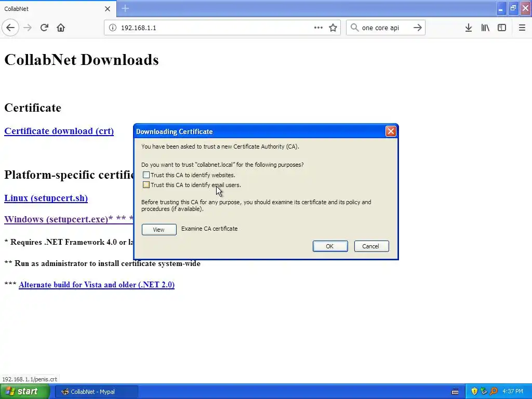Go back to the previous page
Image resolution: width=532 pixels, height=399 pixels.
(10, 28)
